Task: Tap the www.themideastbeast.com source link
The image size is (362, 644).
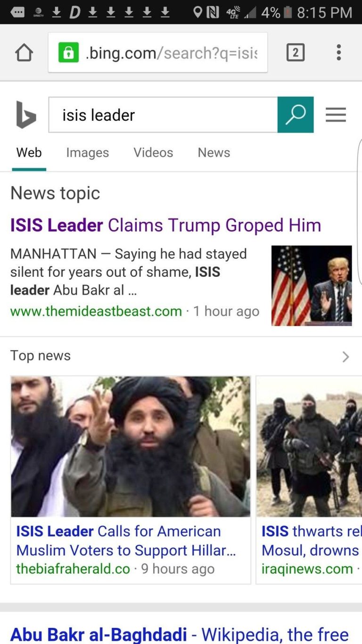Action: pos(96,311)
